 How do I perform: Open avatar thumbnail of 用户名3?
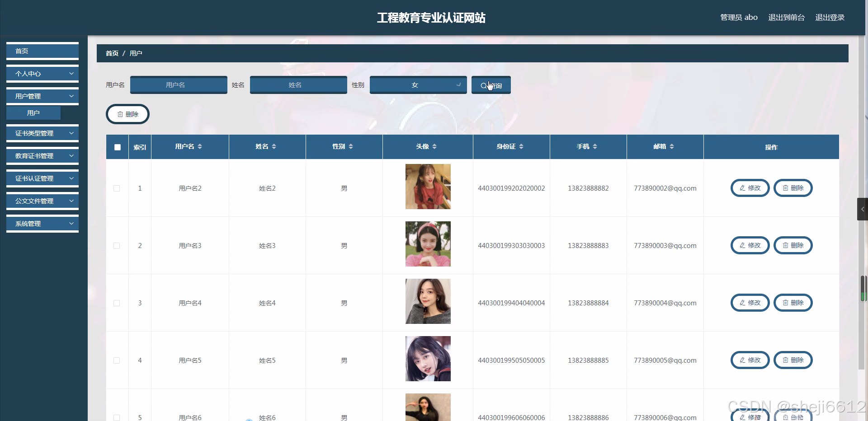tap(428, 244)
